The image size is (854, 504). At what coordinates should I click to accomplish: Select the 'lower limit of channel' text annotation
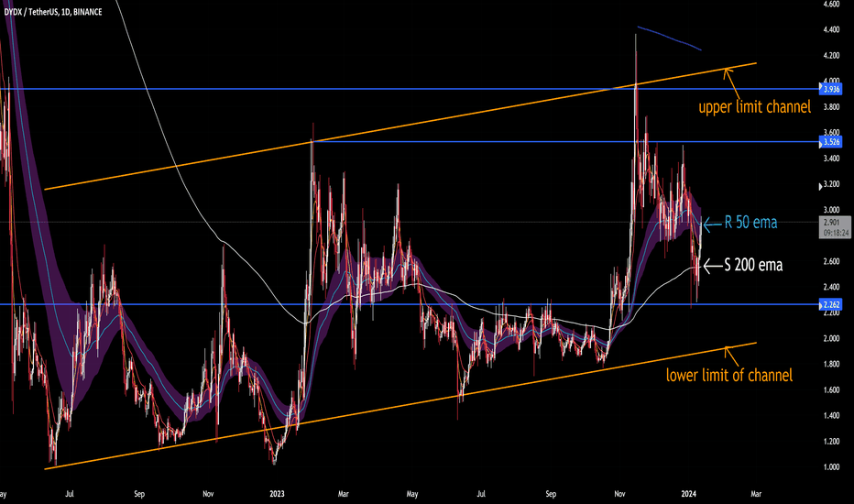[x=729, y=375]
